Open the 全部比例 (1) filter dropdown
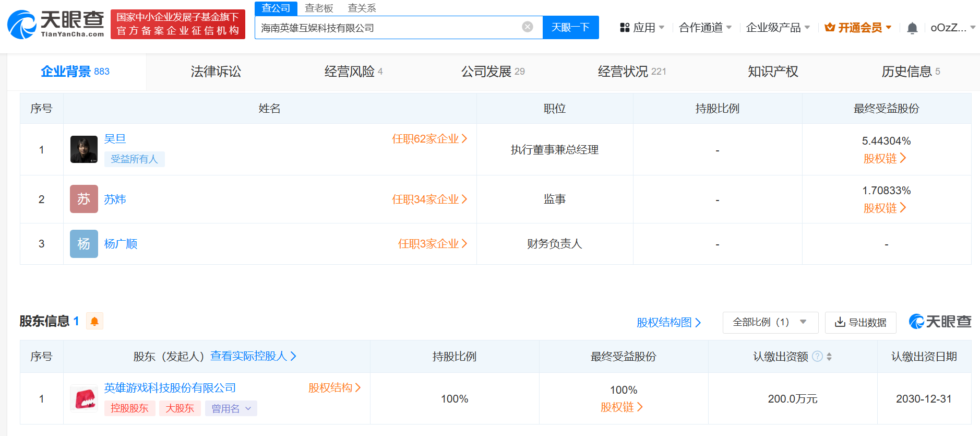Image resolution: width=980 pixels, height=436 pixels. [770, 322]
